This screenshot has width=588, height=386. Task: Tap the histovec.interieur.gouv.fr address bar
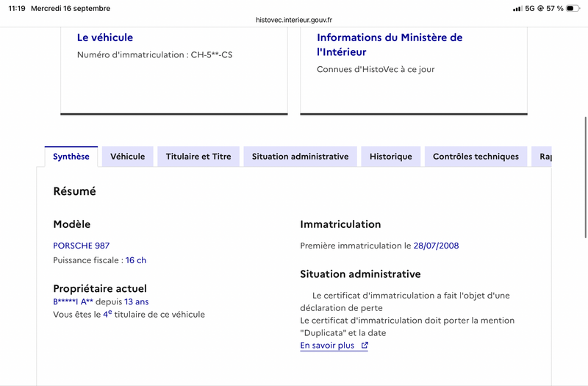coord(294,20)
